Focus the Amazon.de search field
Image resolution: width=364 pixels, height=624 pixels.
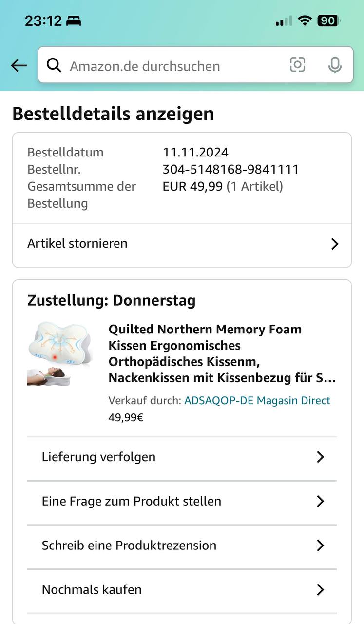coord(171,66)
